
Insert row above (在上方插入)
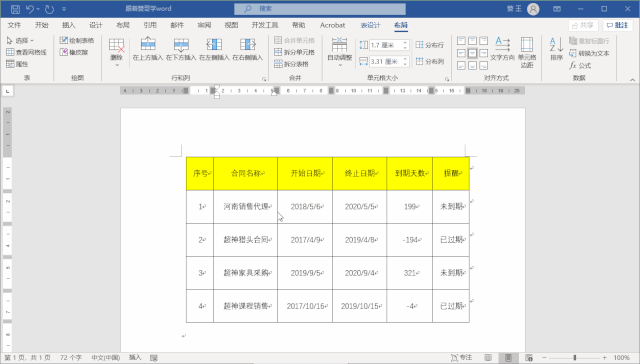(148, 49)
